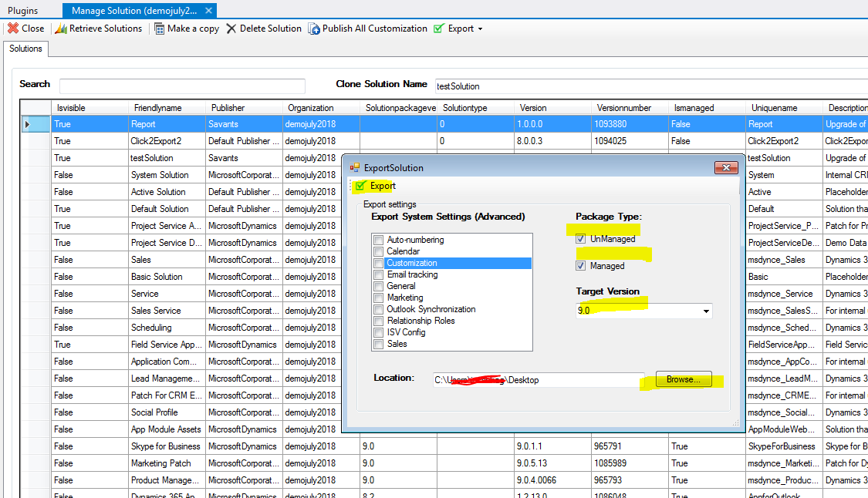Click the Make a copy icon
This screenshot has width=868, height=498.
[160, 29]
